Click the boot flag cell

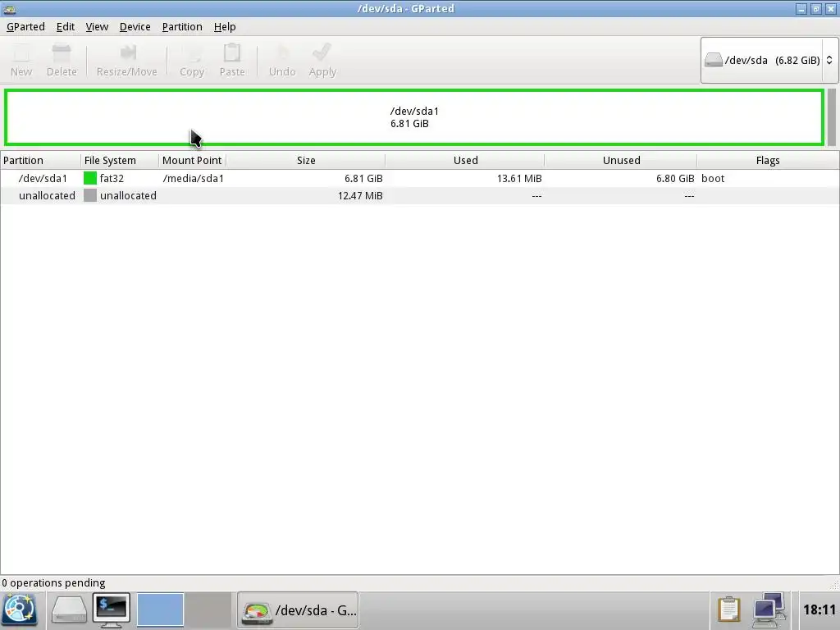click(713, 178)
